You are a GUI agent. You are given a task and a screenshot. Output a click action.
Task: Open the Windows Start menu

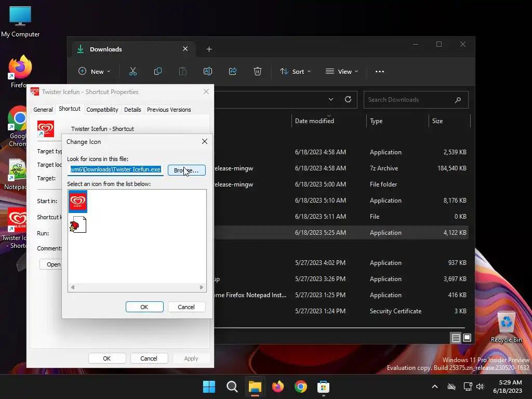(209, 387)
